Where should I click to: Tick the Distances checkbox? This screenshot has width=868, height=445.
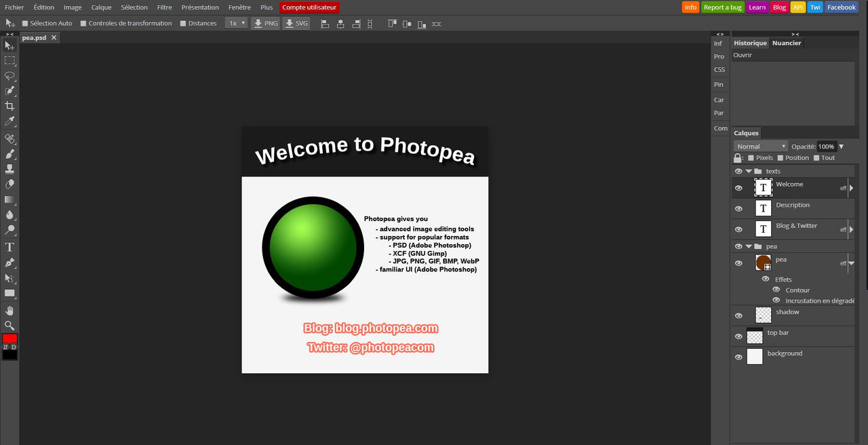(x=183, y=23)
